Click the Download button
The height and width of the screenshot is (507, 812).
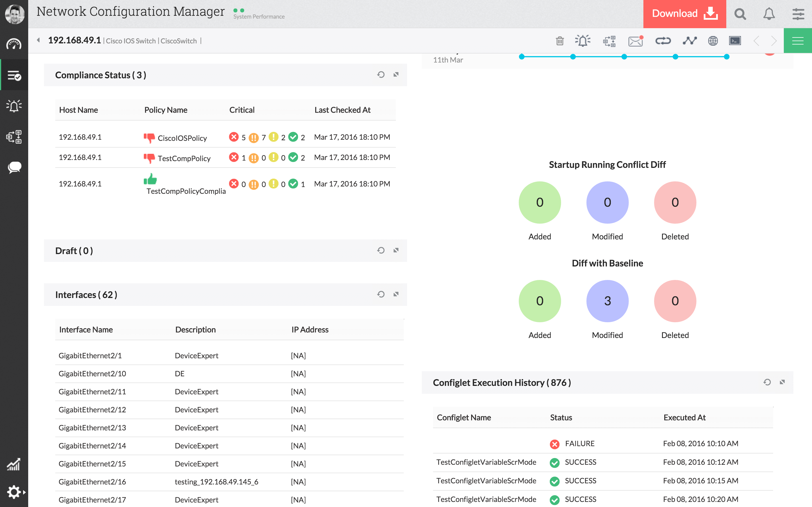685,14
